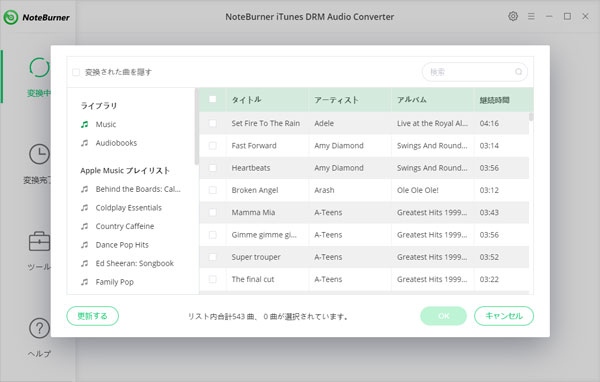Open the Ed Sheeran: Songbook playlist
Viewport: 600px width, 382px height.
tap(135, 263)
